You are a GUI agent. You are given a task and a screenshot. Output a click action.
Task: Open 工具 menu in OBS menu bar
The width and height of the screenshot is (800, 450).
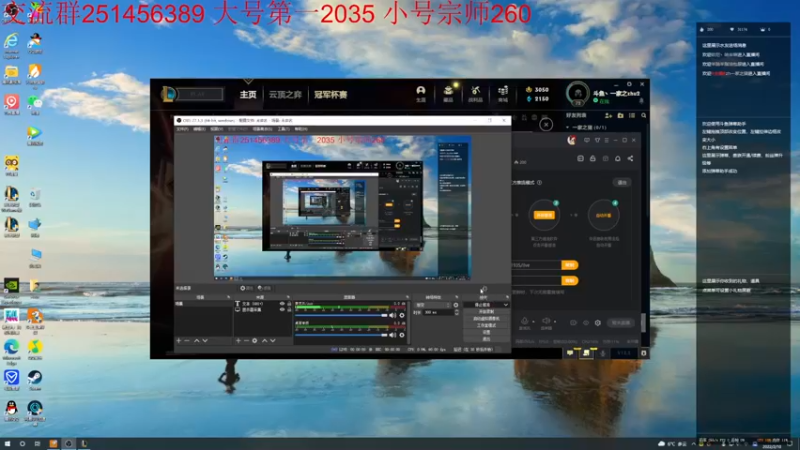(284, 129)
